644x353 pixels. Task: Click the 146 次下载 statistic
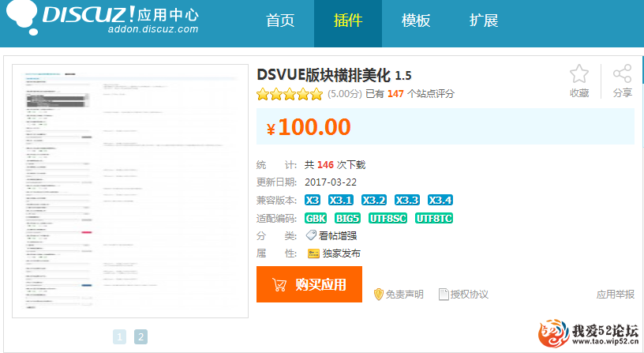(x=335, y=165)
